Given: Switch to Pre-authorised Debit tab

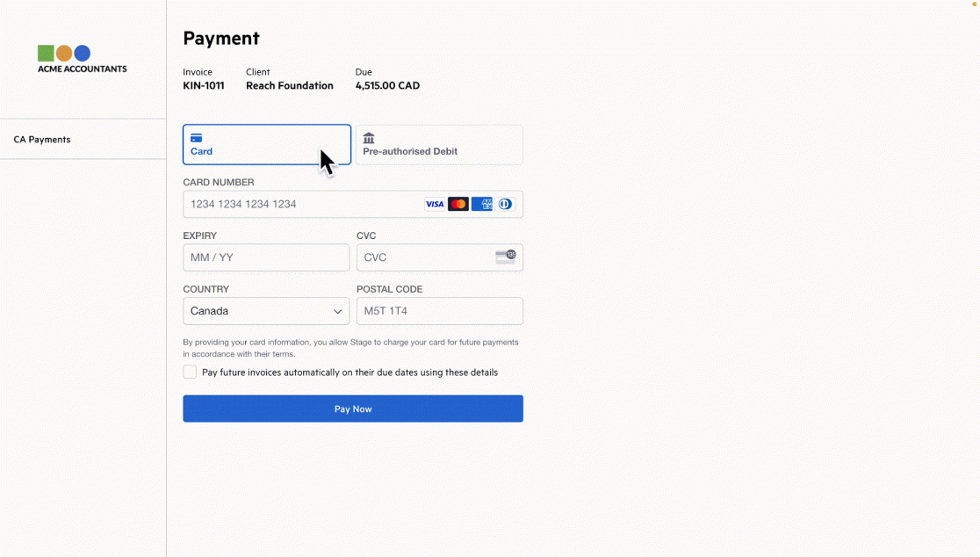Looking at the screenshot, I should tap(439, 144).
